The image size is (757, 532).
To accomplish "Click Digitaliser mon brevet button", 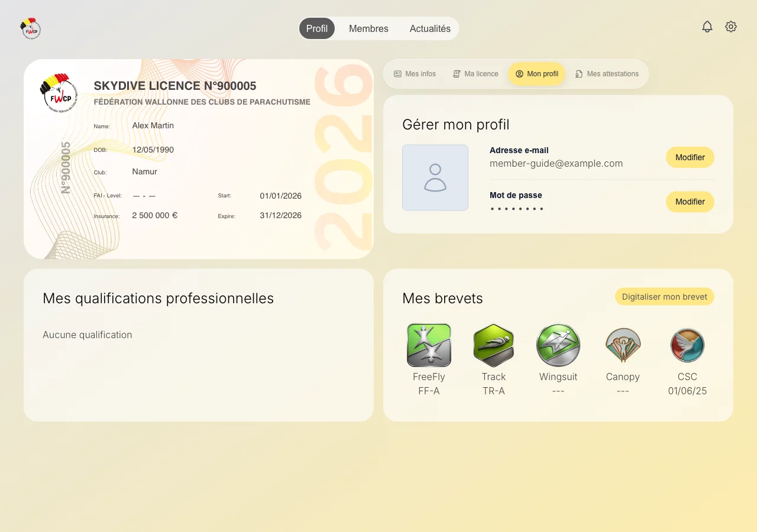I will pyautogui.click(x=665, y=297).
